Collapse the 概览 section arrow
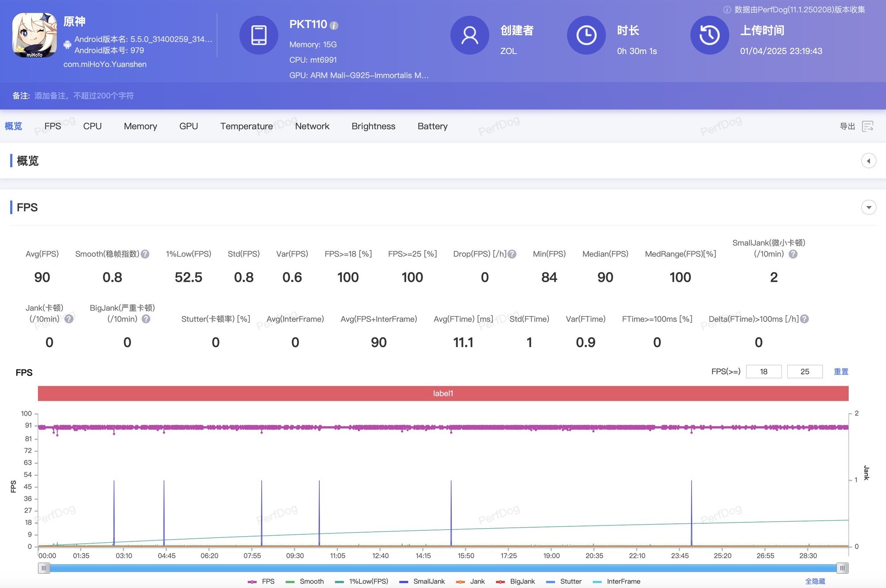 tap(868, 161)
